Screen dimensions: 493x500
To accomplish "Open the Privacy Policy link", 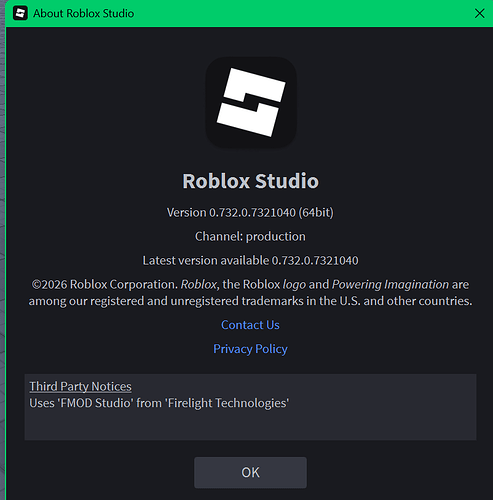I will [250, 349].
